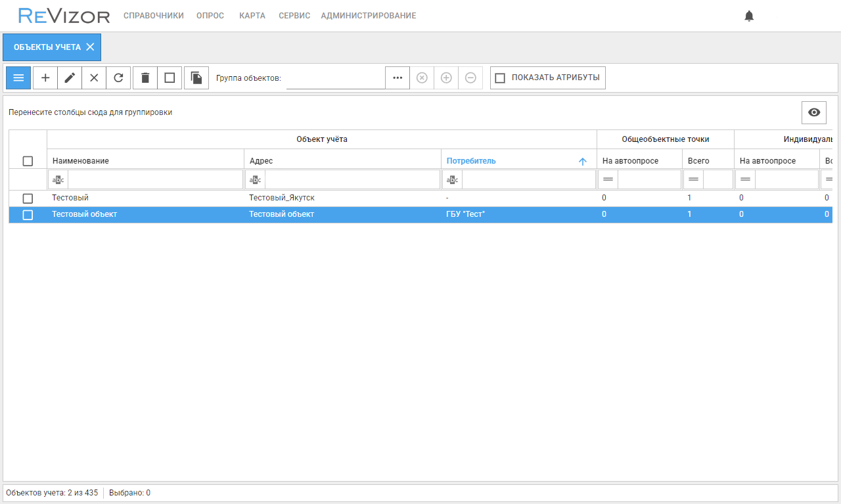Click the empty square toolbar icon
This screenshot has height=504, width=841.
tap(170, 78)
